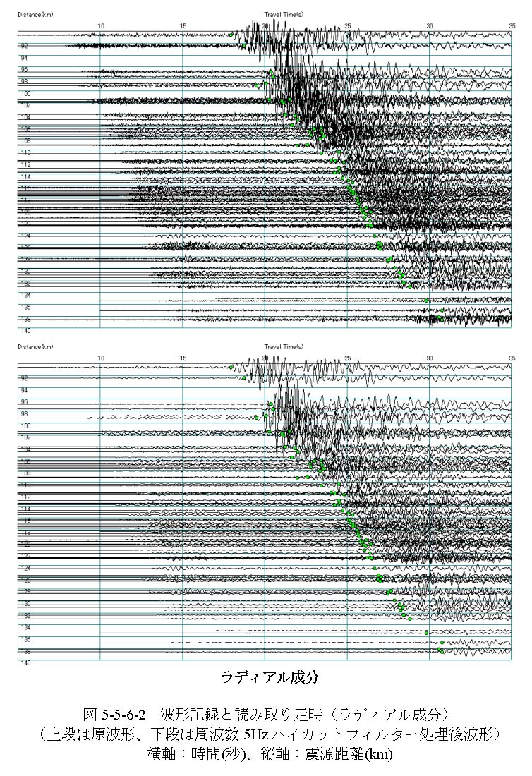Image resolution: width=532 pixels, height=776 pixels.
Task: Click the 94 km distance label in the upper plot
Action: click(24, 58)
